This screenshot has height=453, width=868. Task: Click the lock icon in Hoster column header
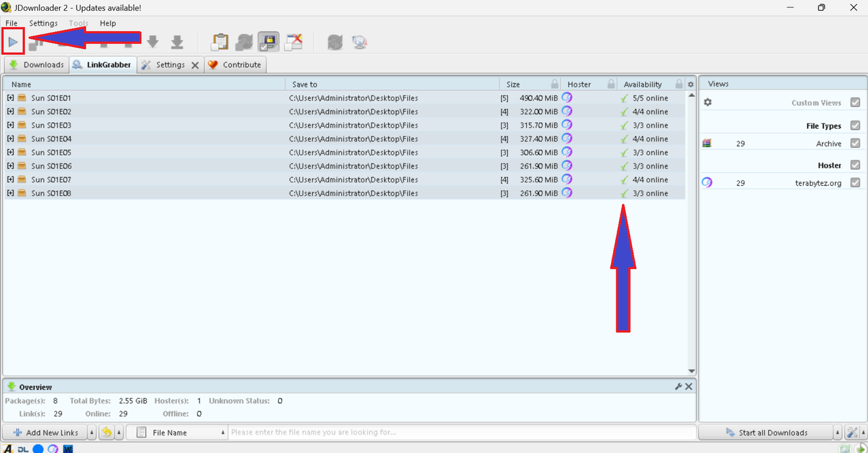(611, 84)
